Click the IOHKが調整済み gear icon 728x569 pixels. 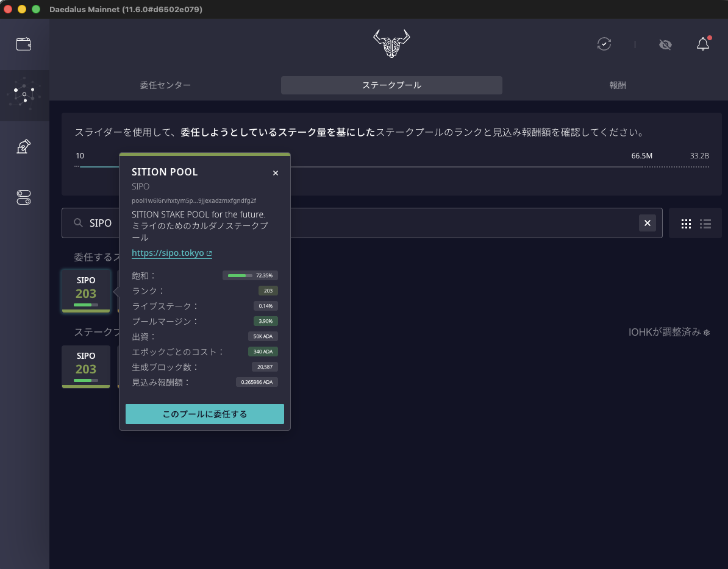tap(707, 333)
